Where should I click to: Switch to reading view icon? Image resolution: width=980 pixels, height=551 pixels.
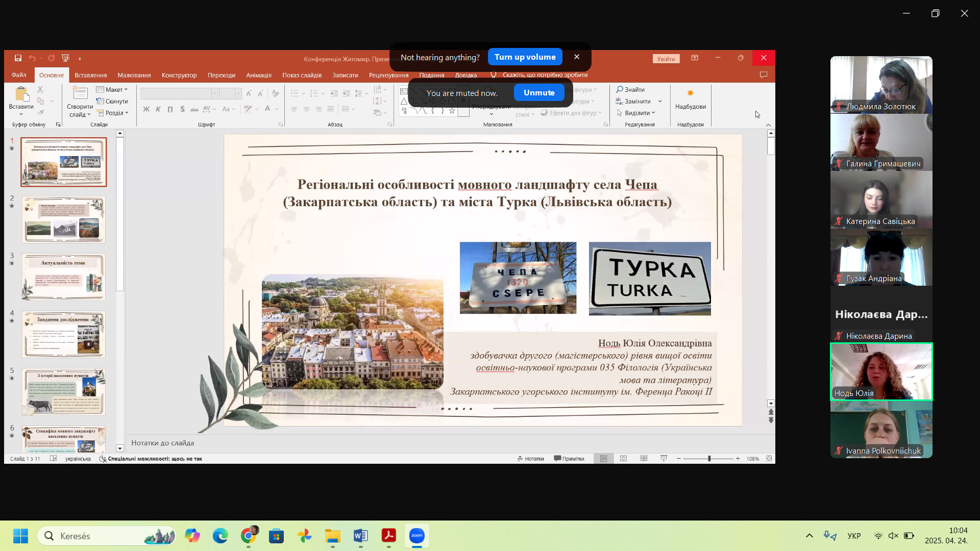644,459
